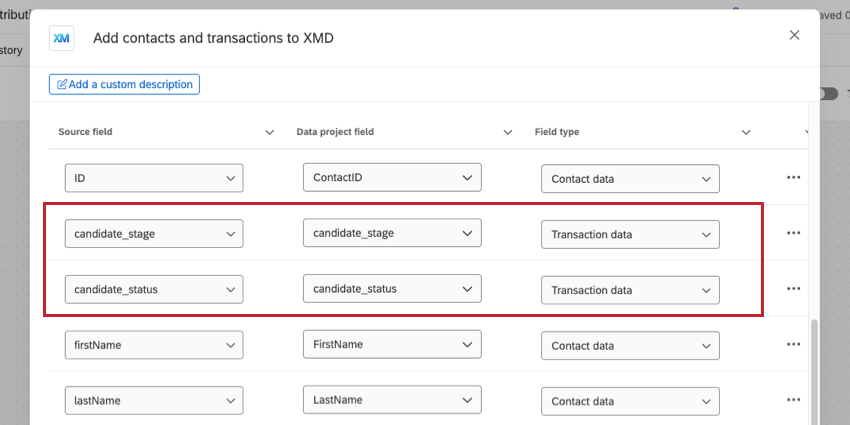Close the XMD dialog with X

[794, 35]
